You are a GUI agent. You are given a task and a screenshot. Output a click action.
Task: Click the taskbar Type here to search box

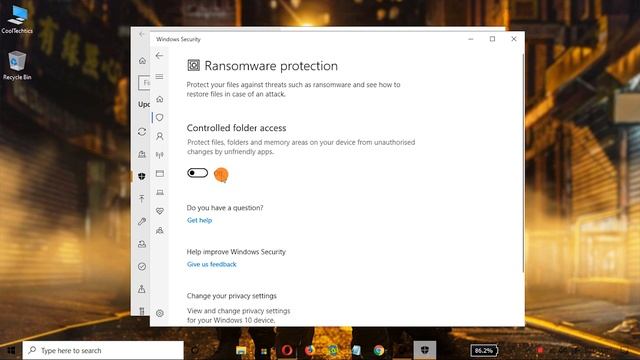[103, 350]
